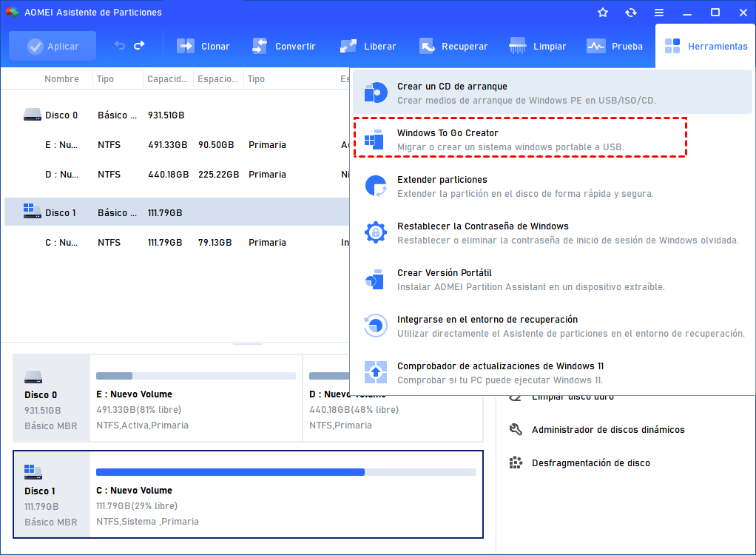Select E: Nuevo Volume partition block
This screenshot has height=555, width=756.
[x=196, y=398]
